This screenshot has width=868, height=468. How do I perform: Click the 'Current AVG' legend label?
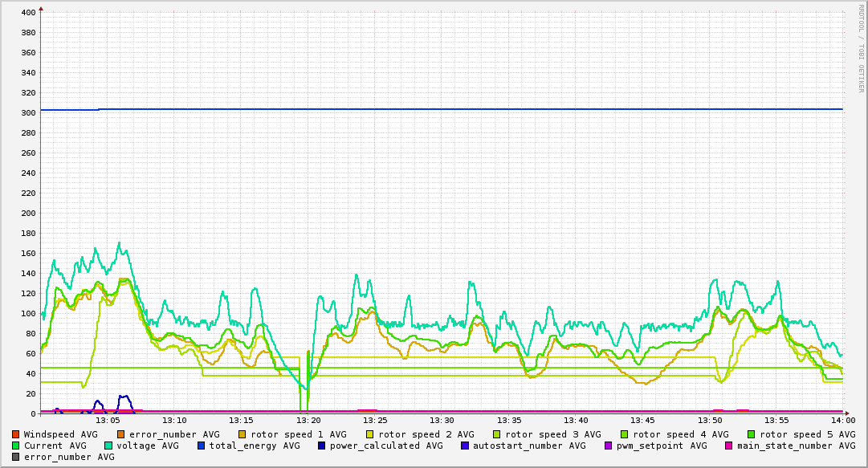pos(55,446)
